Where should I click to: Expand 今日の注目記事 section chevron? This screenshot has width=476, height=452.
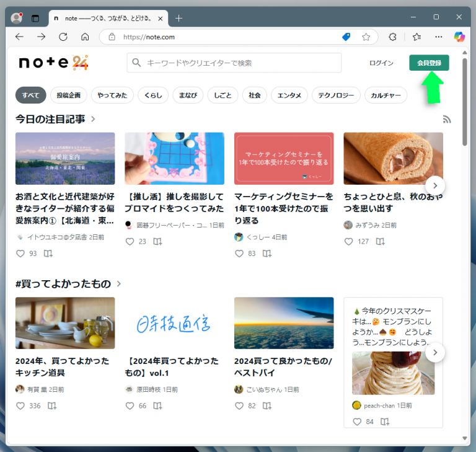click(x=93, y=119)
